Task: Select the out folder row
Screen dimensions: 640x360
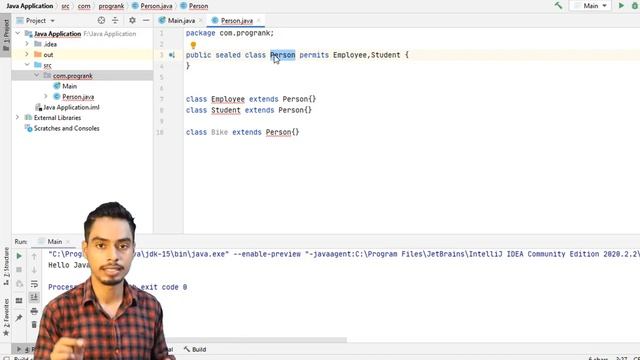Action: click(x=82, y=54)
